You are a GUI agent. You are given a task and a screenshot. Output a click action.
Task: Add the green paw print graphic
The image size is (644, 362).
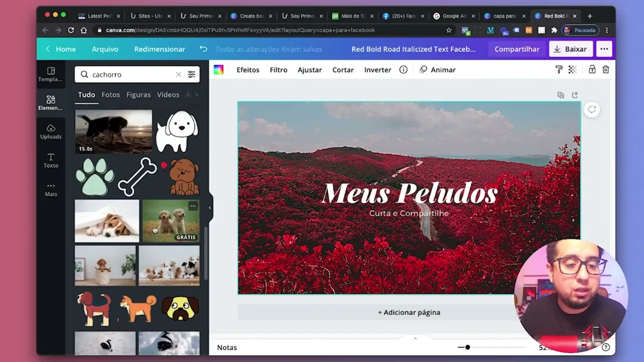[95, 176]
